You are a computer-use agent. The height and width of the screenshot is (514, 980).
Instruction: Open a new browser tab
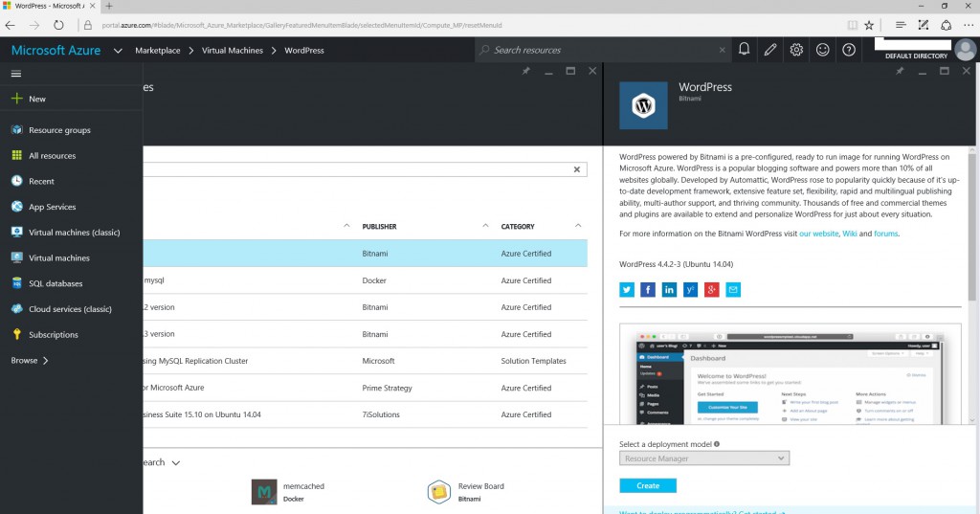click(109, 6)
